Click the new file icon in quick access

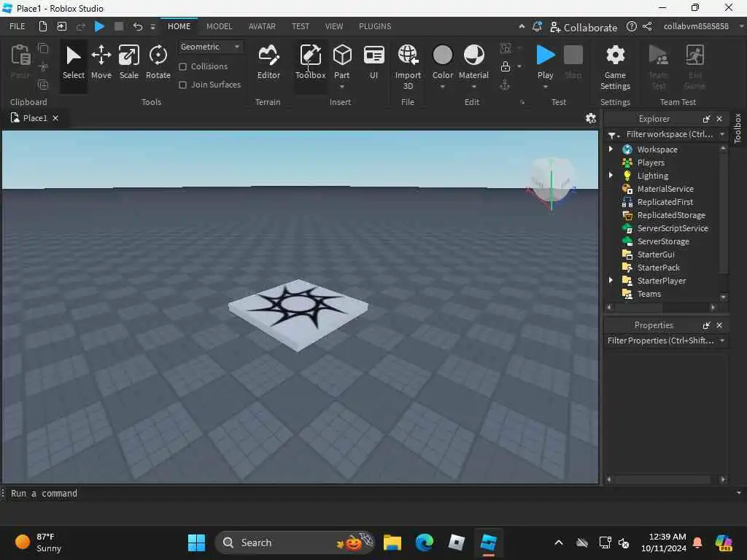click(x=42, y=26)
